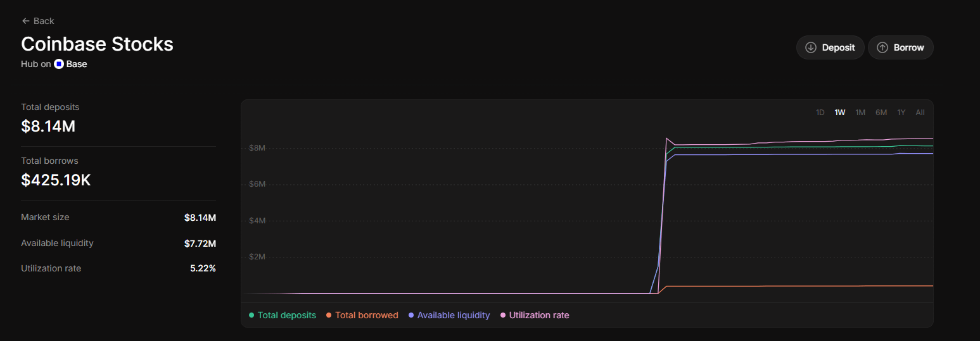Click the $2M y-axis label
This screenshot has height=341, width=980.
257,257
